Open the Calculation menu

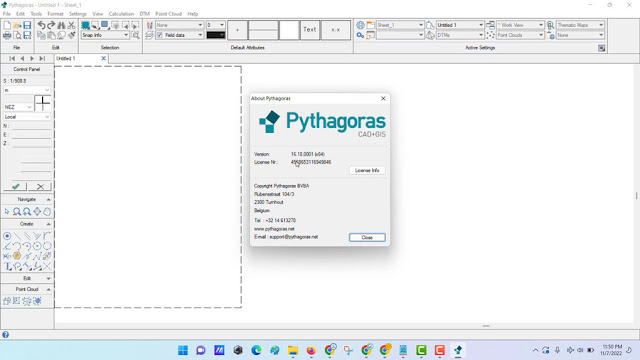pyautogui.click(x=121, y=14)
